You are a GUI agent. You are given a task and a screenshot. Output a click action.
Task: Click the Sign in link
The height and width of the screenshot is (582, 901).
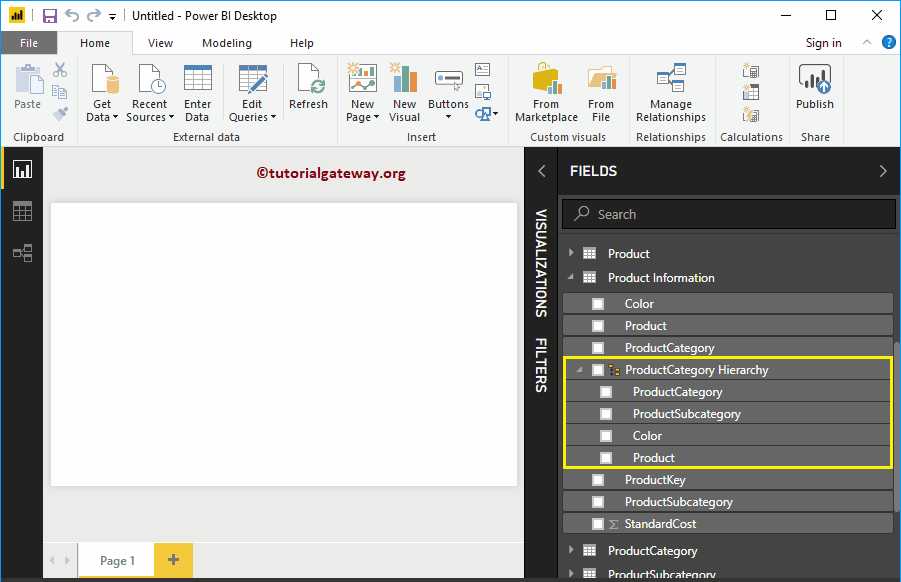click(x=823, y=43)
